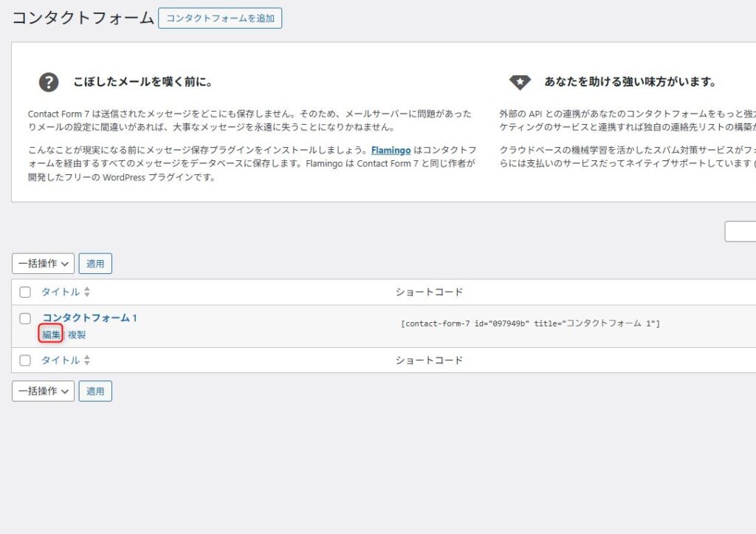This screenshot has height=534, width=756.
Task: Click the 編集 link under コンタクトフォーム 1
Action: coord(51,335)
